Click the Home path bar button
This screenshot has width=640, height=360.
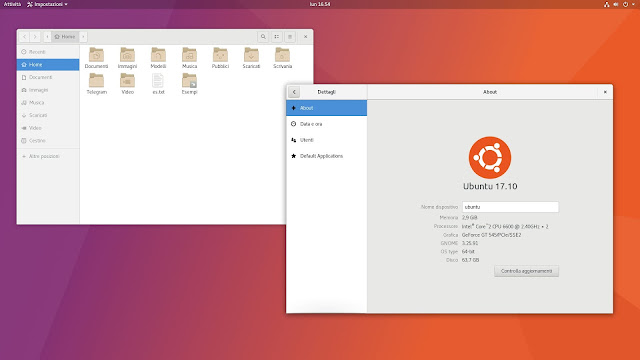65,37
